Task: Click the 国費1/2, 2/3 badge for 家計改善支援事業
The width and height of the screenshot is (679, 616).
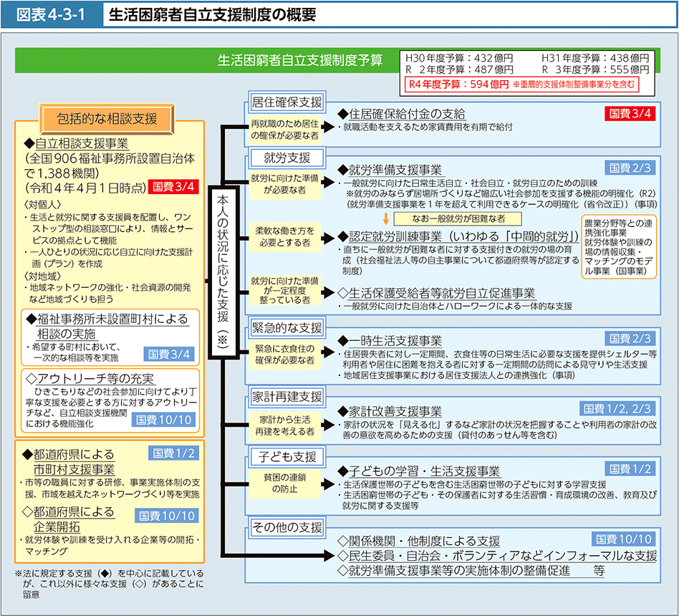Action: 617,408
